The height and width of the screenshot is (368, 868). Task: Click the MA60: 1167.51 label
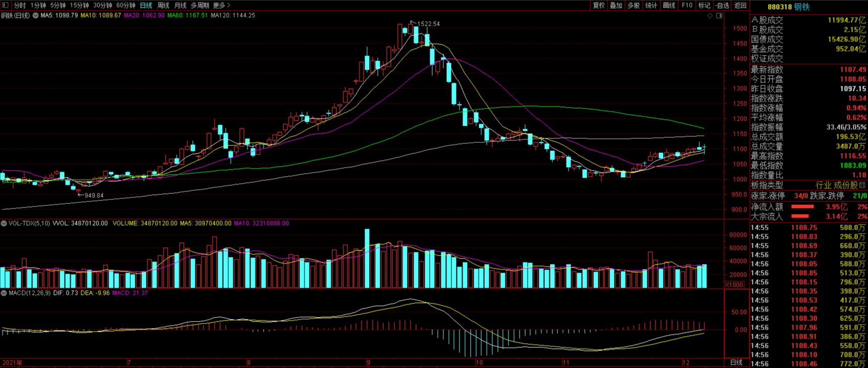click(187, 16)
